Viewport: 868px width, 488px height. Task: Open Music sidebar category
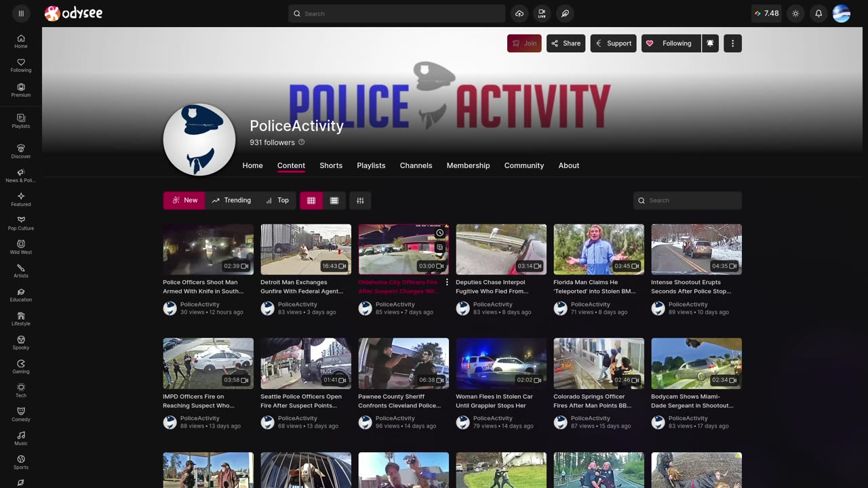21,439
